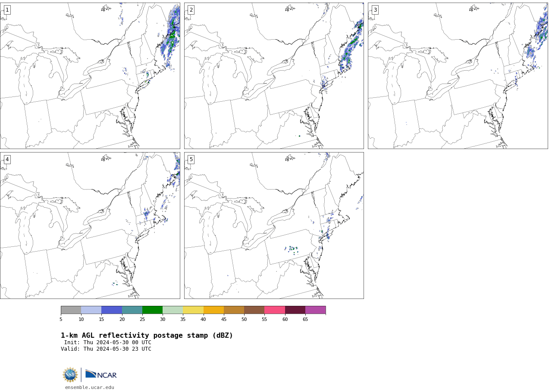Click the pink 55-60 dBZ swatch
Screen dimensions: 552x392
tap(275, 310)
